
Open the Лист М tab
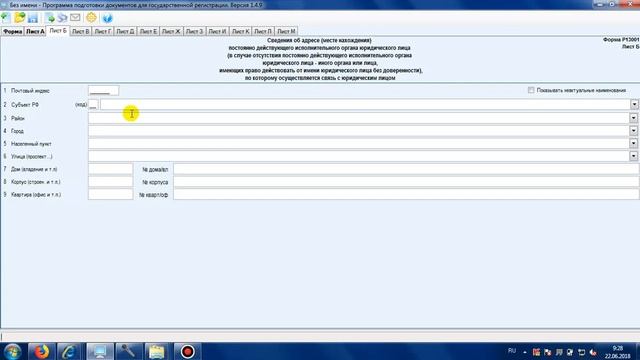pos(286,31)
